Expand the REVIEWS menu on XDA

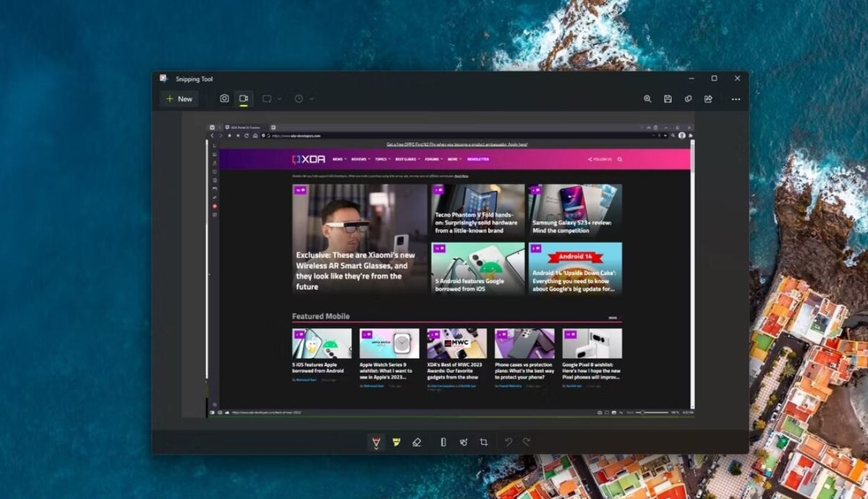coord(361,159)
